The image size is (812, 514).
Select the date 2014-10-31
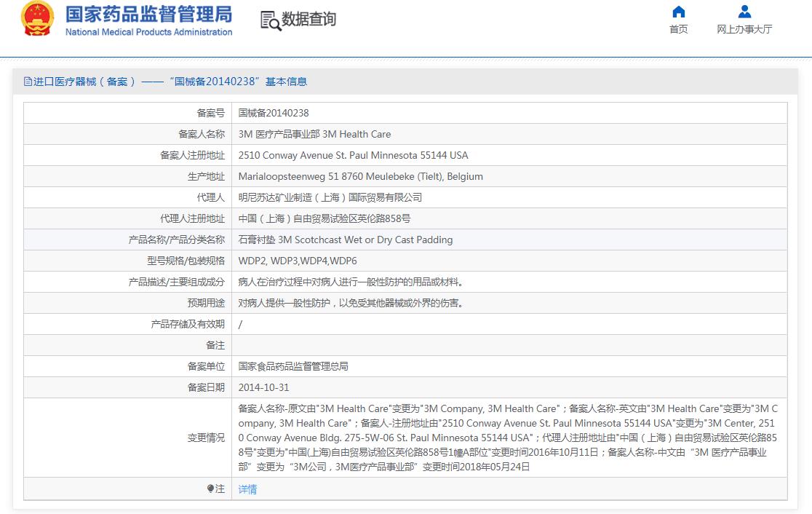[x=263, y=387]
